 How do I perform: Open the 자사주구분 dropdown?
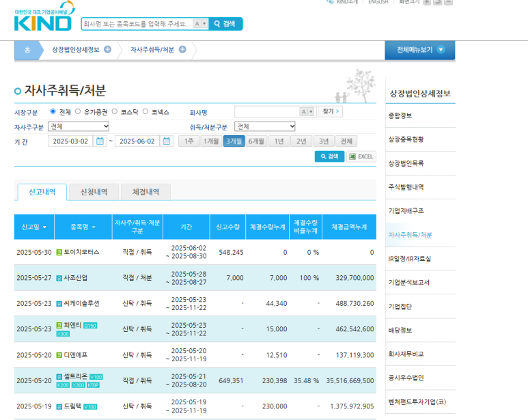[79, 126]
